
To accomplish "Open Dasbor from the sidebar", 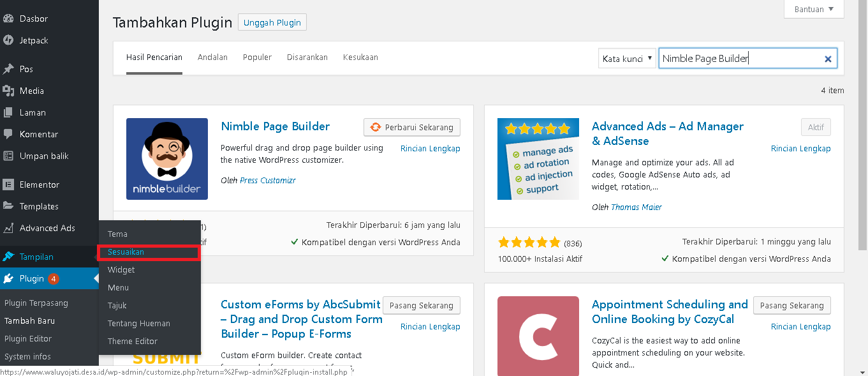I will tap(34, 19).
